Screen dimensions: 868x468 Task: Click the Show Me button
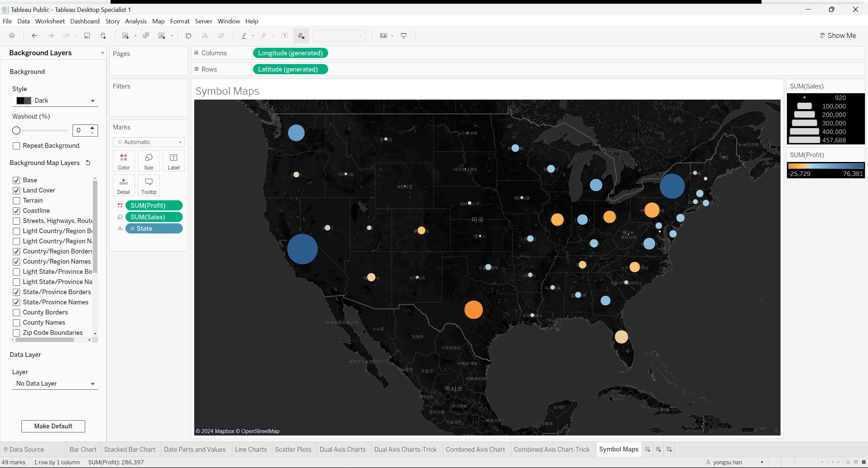pyautogui.click(x=838, y=36)
